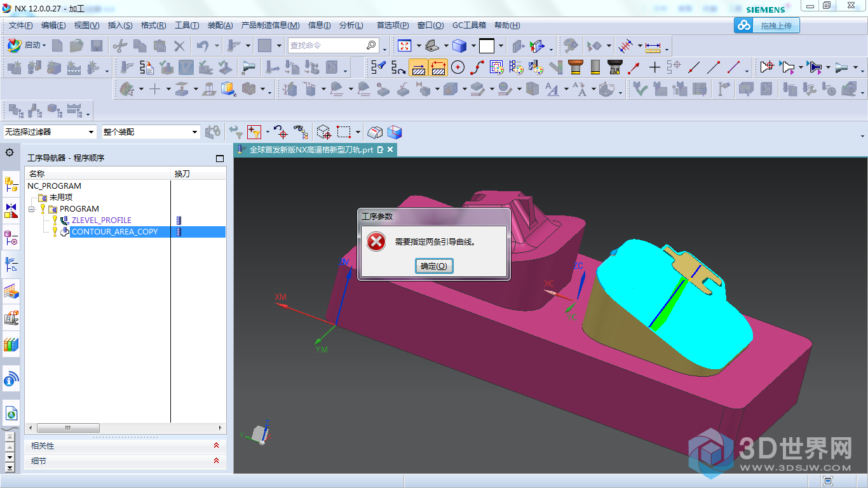Click the Open folder icon

pos(77,45)
